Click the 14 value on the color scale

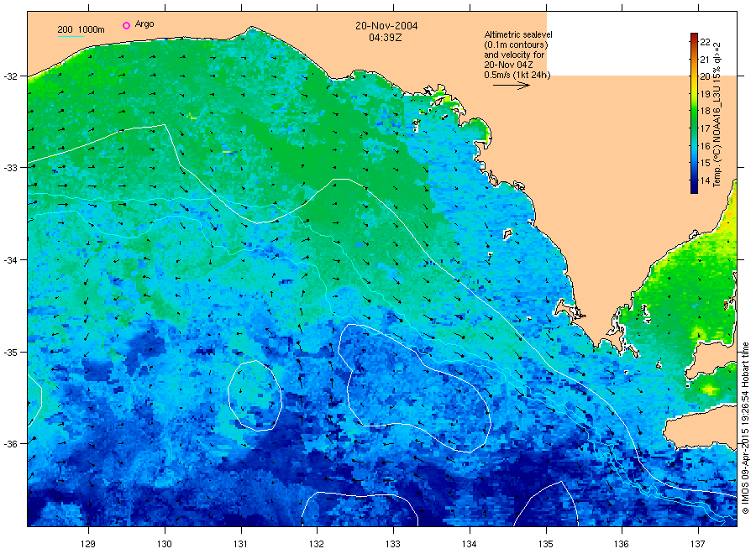705,180
